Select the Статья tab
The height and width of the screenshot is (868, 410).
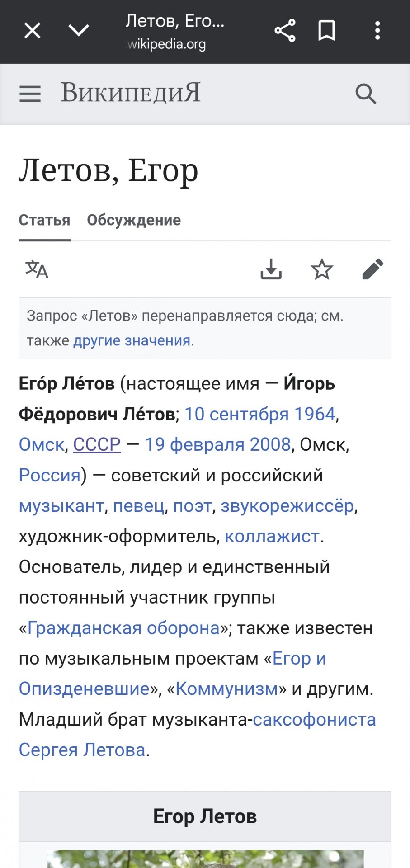pyautogui.click(x=44, y=220)
